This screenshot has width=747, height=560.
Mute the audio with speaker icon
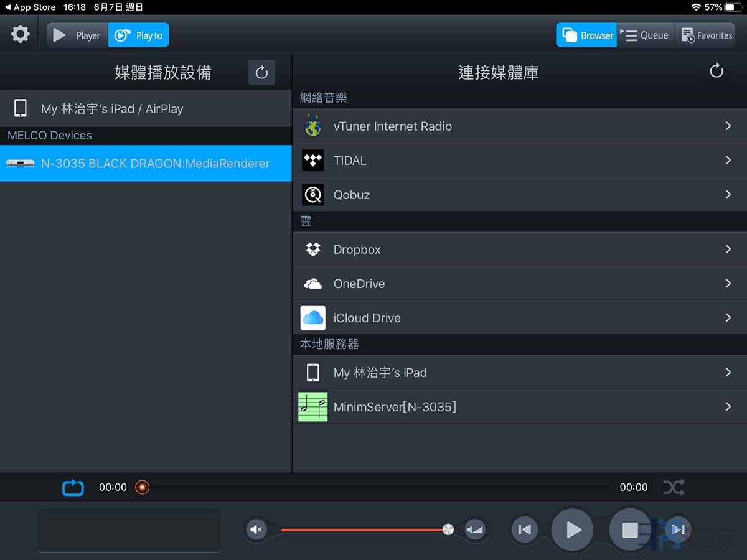tap(256, 530)
